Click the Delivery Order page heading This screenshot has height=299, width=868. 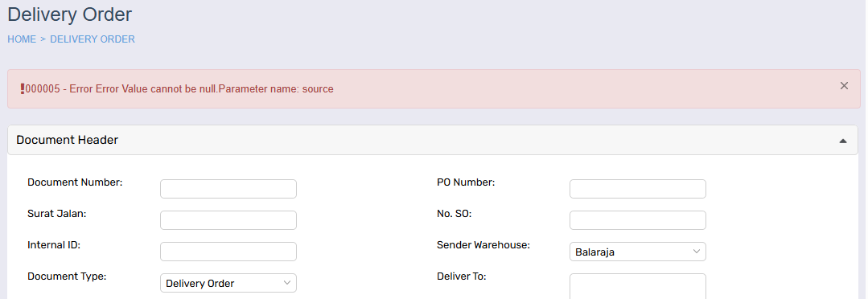pos(70,14)
